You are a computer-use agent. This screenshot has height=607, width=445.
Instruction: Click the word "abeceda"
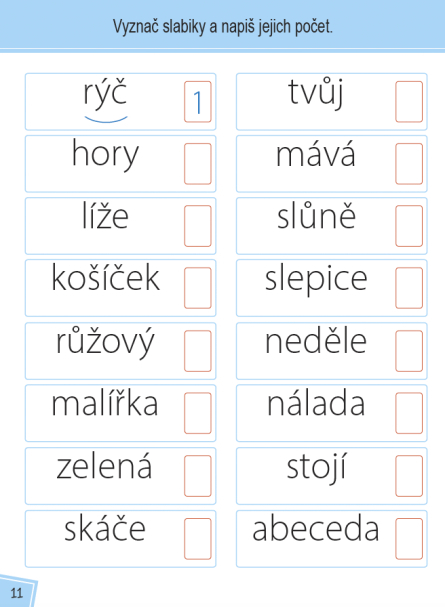316,529
